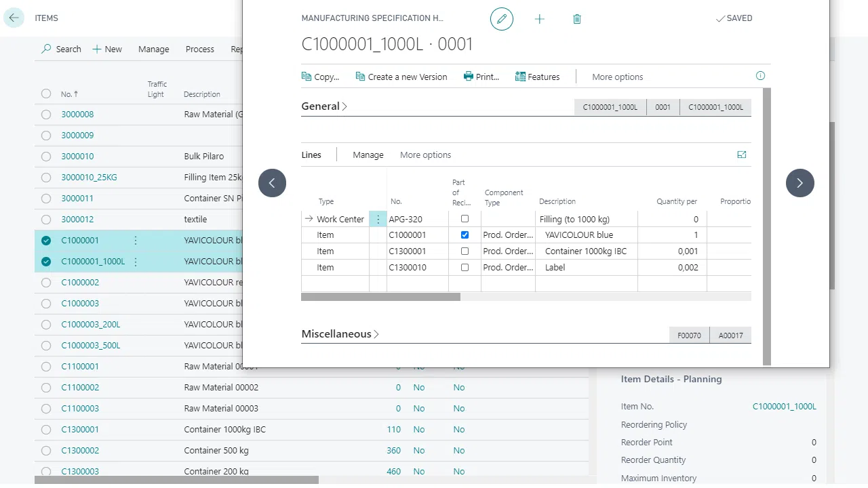Screen dimensions: 868x488
Task: Open C1000001_1000L link in Item Details
Action: click(785, 407)
